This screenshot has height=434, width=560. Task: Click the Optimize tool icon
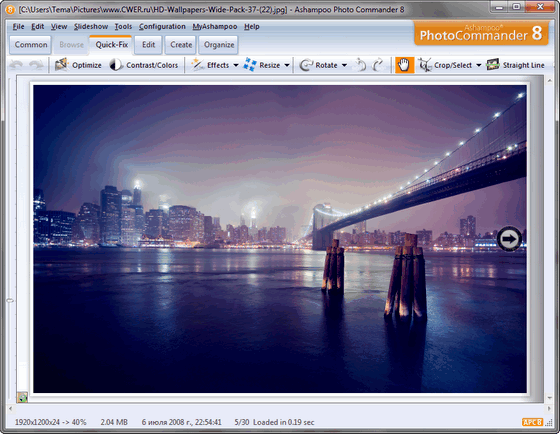61,65
